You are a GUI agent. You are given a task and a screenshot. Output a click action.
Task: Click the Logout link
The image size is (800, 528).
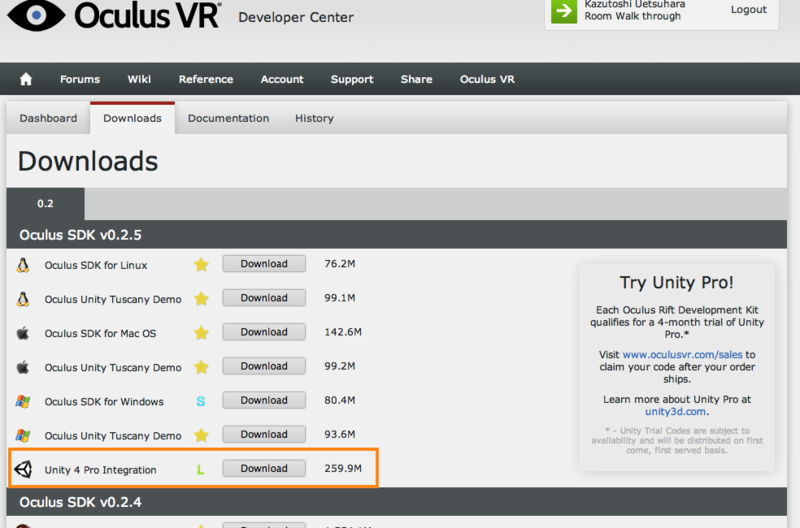point(748,9)
